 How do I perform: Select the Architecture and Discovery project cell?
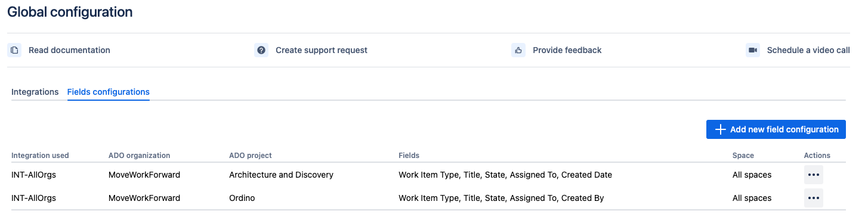281,175
